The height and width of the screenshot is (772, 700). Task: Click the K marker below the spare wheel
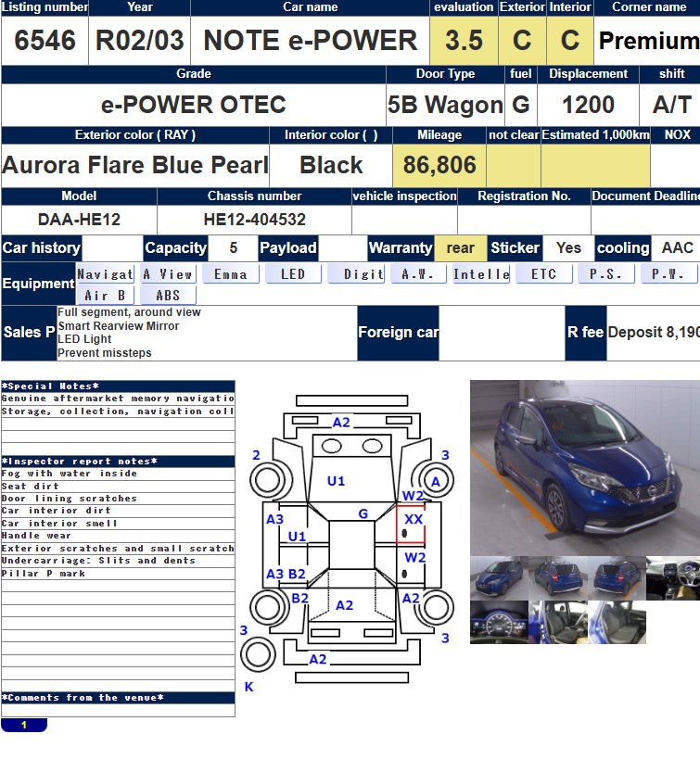coord(248,687)
